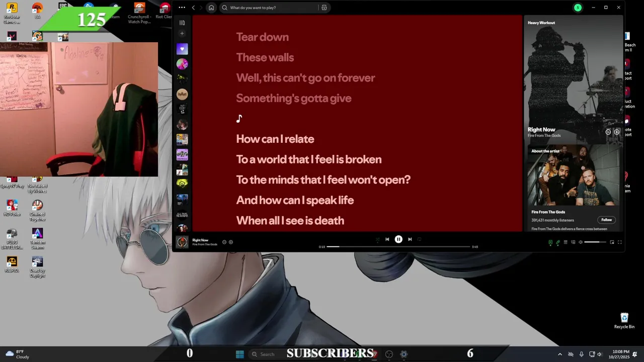Click the plus add icon in the side panel
Viewport: 644px width, 362px height.
pyautogui.click(x=616, y=132)
